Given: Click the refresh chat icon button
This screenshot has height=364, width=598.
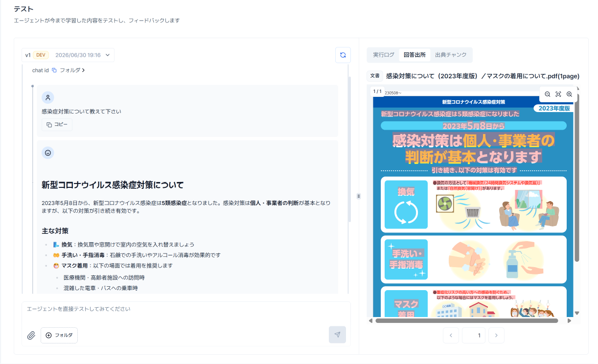Looking at the screenshot, I should (343, 55).
